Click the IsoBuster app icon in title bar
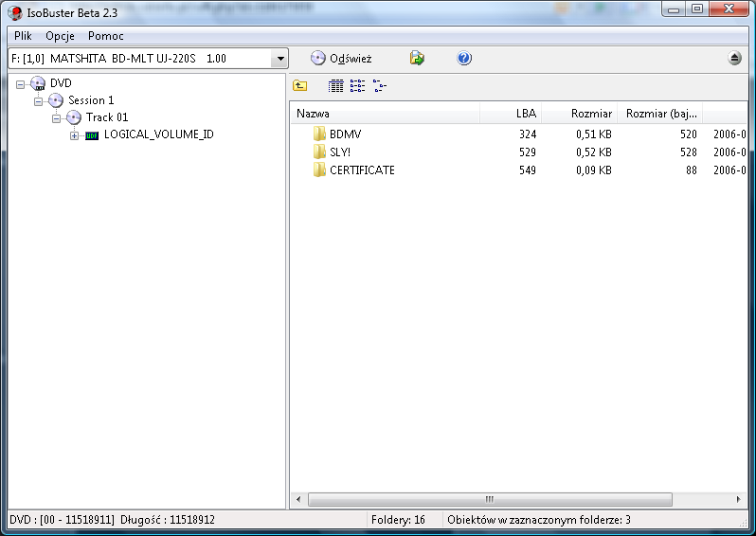The width and height of the screenshot is (756, 536). 15,12
